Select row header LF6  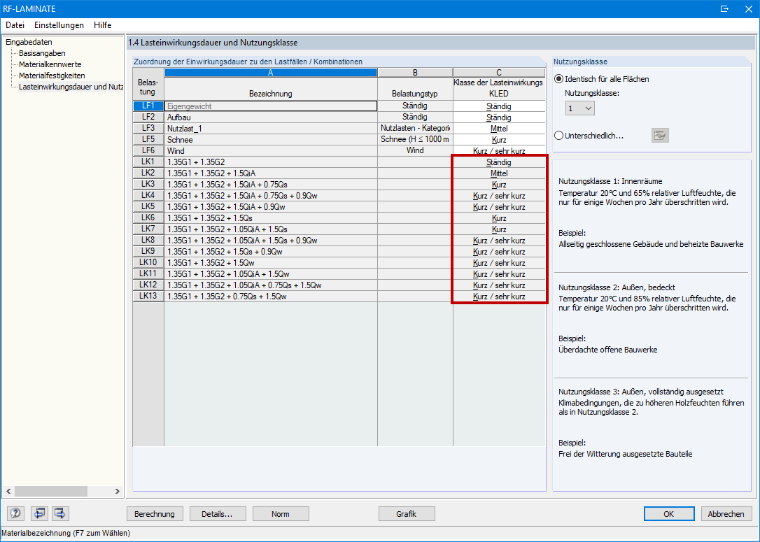click(x=148, y=150)
